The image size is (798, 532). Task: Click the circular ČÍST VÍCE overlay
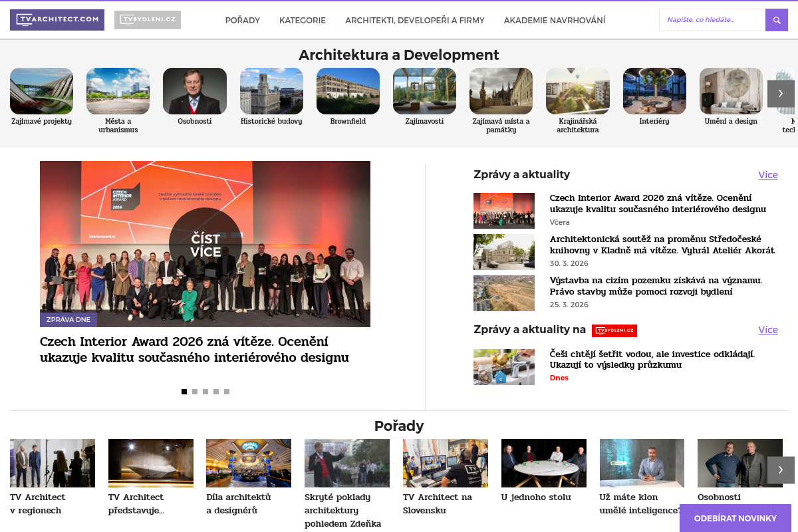pyautogui.click(x=205, y=244)
